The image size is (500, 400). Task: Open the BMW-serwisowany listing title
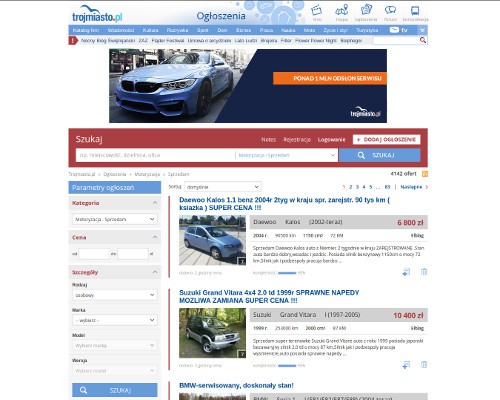click(236, 386)
